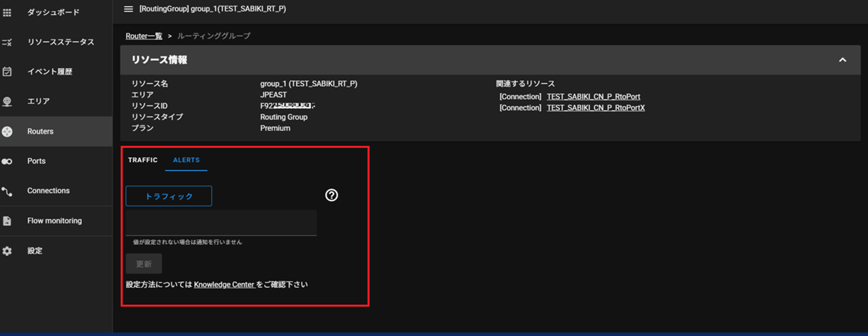Click the area globe icon
Image resolution: width=868 pixels, height=336 pixels.
pyautogui.click(x=7, y=102)
